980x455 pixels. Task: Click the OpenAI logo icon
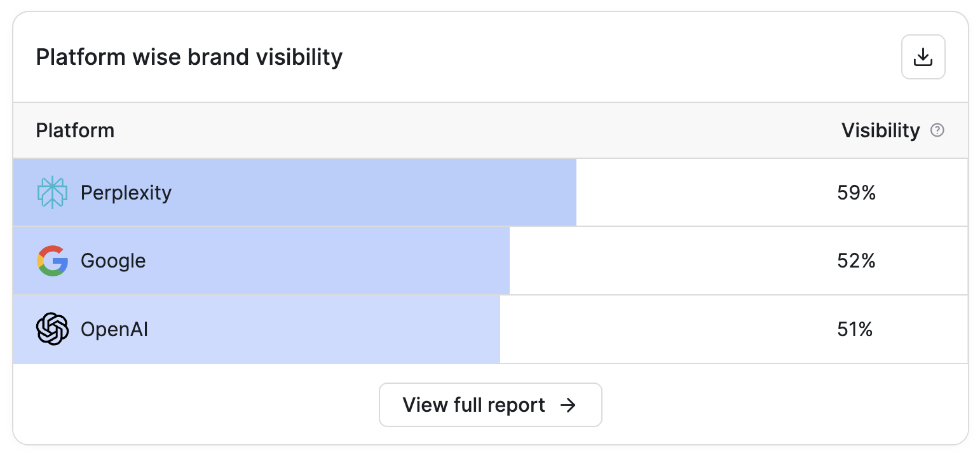pyautogui.click(x=52, y=329)
